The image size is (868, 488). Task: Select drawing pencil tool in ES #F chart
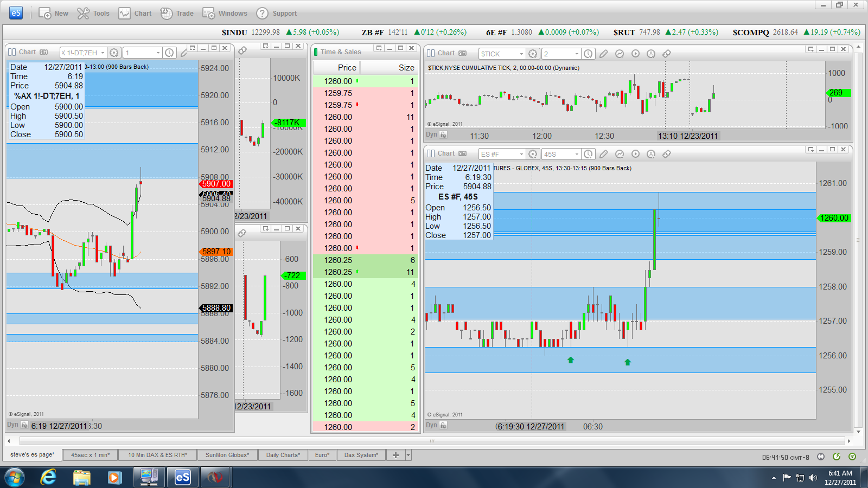click(604, 154)
